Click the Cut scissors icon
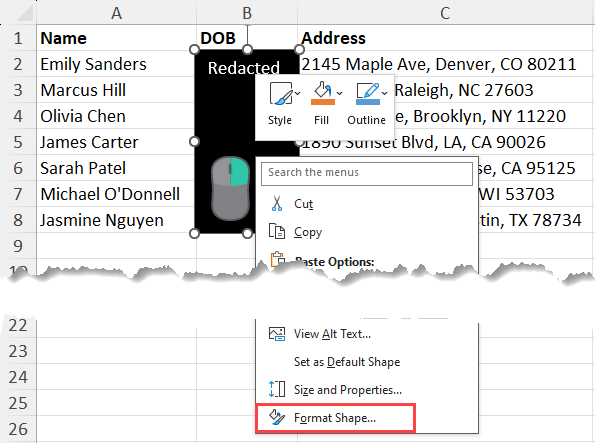 coord(277,203)
